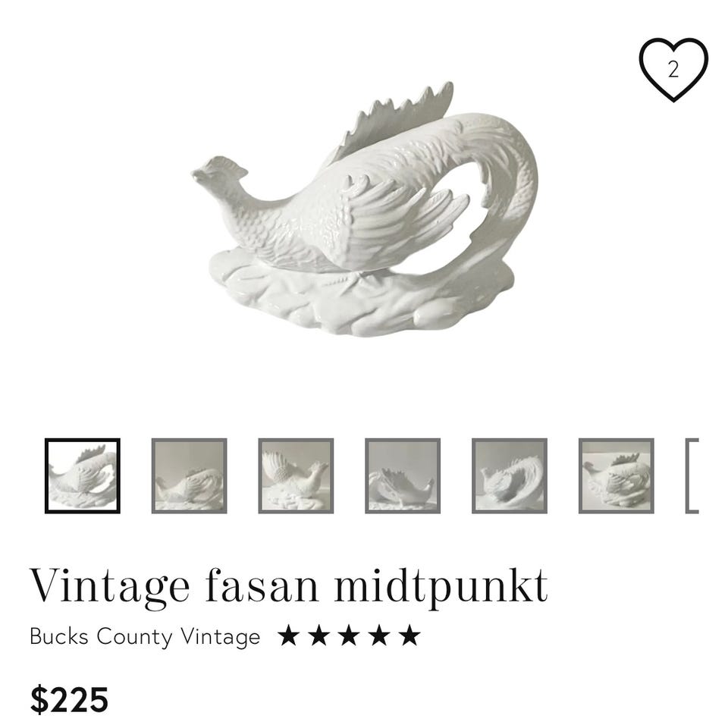Click the main white pheasant image

coord(365,210)
